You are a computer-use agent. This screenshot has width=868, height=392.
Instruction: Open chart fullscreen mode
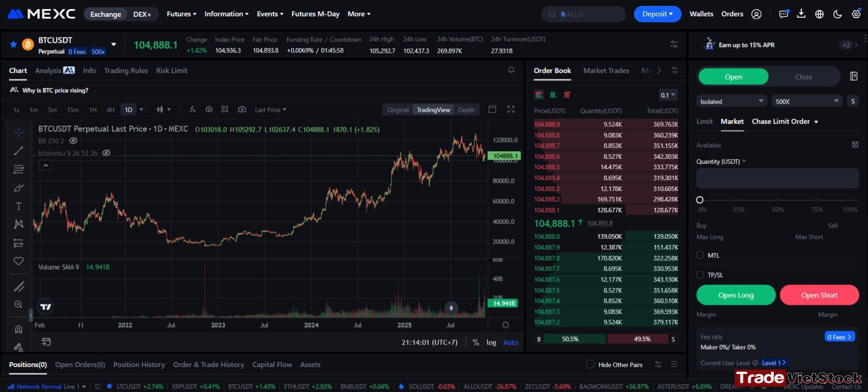[511, 109]
